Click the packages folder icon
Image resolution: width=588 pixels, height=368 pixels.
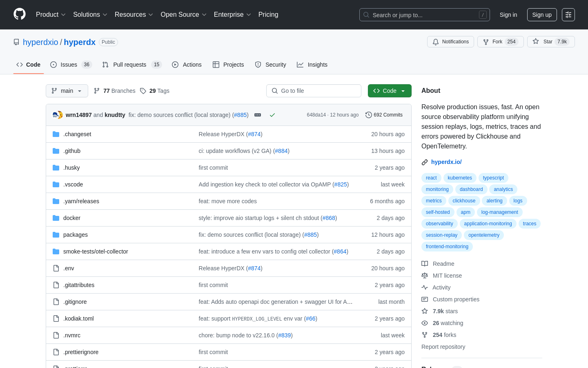56,235
